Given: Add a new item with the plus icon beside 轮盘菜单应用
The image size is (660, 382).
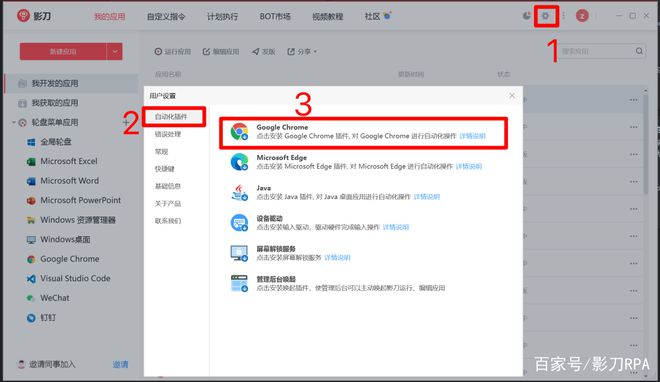Looking at the screenshot, I should click(x=126, y=122).
